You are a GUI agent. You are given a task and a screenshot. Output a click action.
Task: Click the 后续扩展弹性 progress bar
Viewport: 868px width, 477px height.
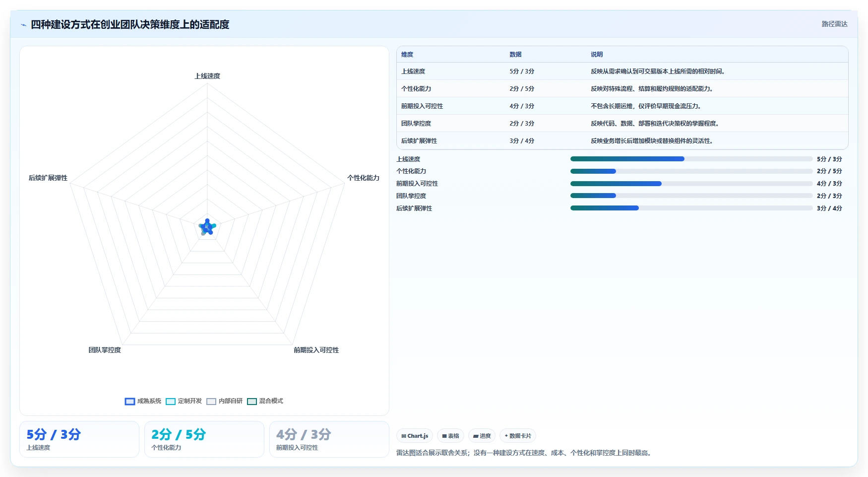tap(691, 208)
